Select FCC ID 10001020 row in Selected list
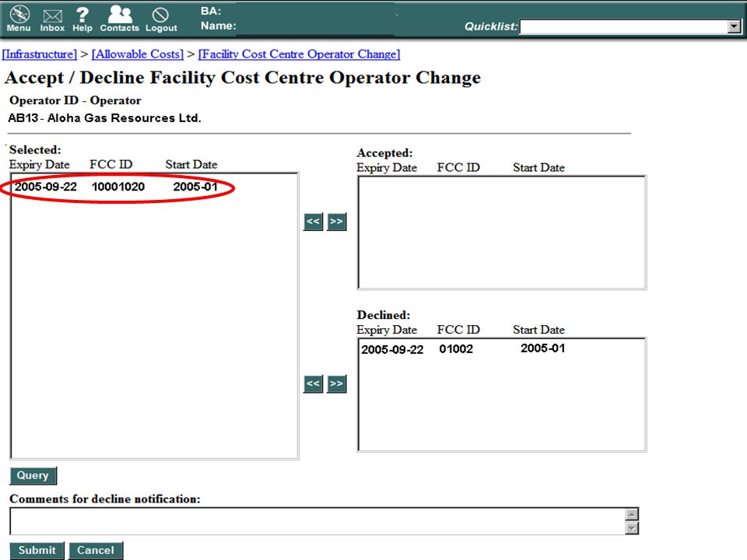Image resolution: width=747 pixels, height=560 pixels. [116, 187]
